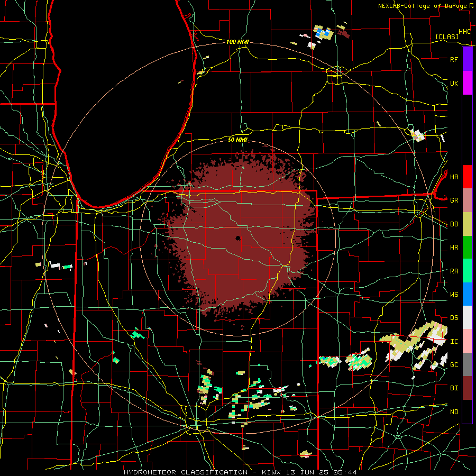Click the 'GR' legend label text
The height and width of the screenshot is (476, 476).
click(x=454, y=200)
